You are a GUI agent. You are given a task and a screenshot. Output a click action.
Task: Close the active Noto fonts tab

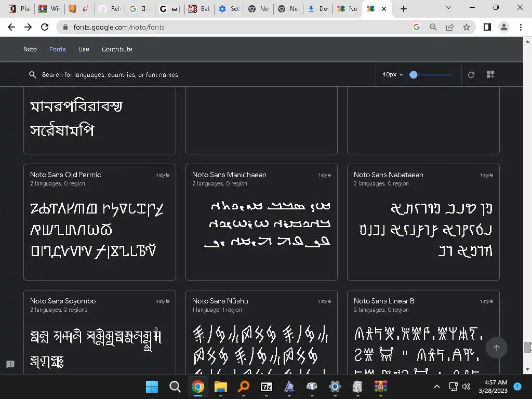[x=384, y=9]
